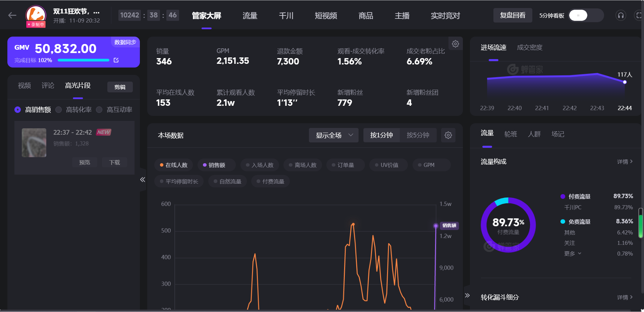This screenshot has width=644, height=312.
Task: Select the 高转化率 radio option
Action: pos(74,110)
